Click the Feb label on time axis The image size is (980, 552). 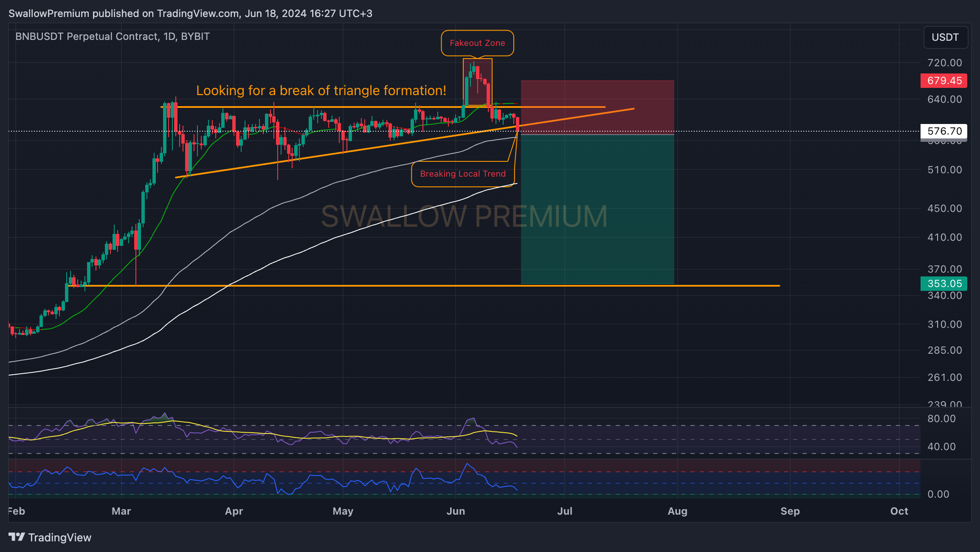click(x=17, y=511)
